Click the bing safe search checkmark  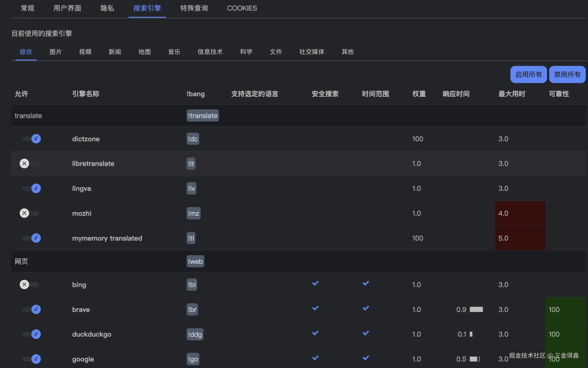[315, 283]
